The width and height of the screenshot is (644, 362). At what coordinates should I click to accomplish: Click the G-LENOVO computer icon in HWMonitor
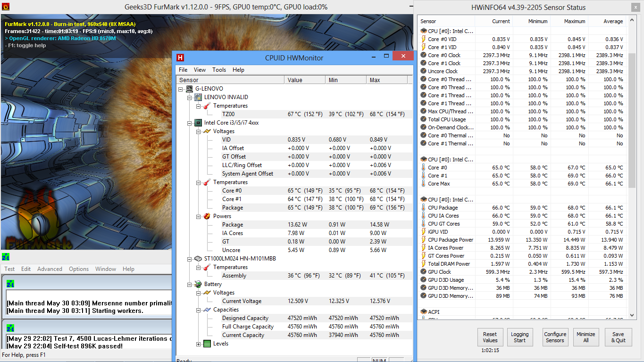[x=189, y=89]
